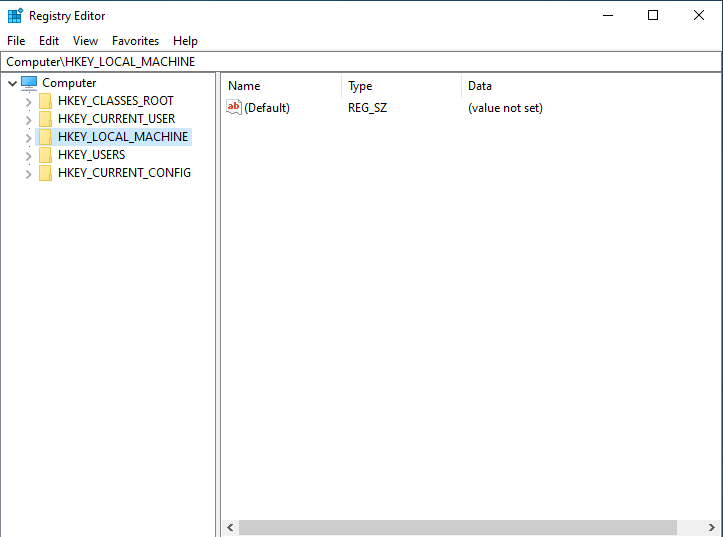
Task: Open the Help menu
Action: click(185, 41)
